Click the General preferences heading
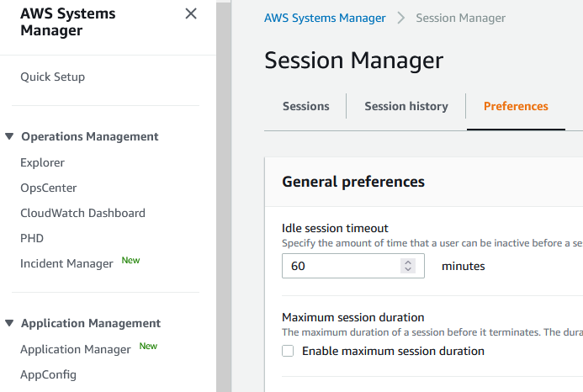The height and width of the screenshot is (392, 583). pyautogui.click(x=353, y=182)
